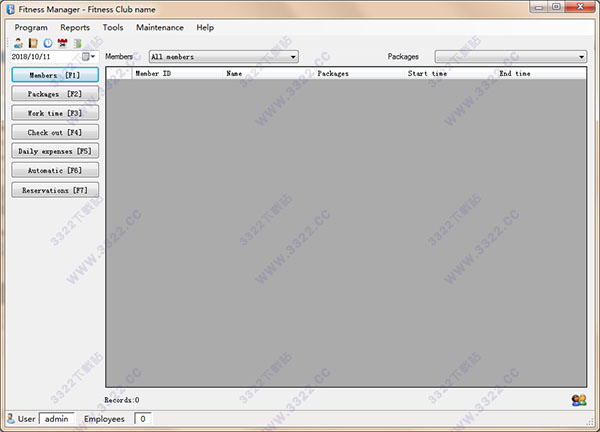Click the blue clock toolbar icon

(x=48, y=43)
